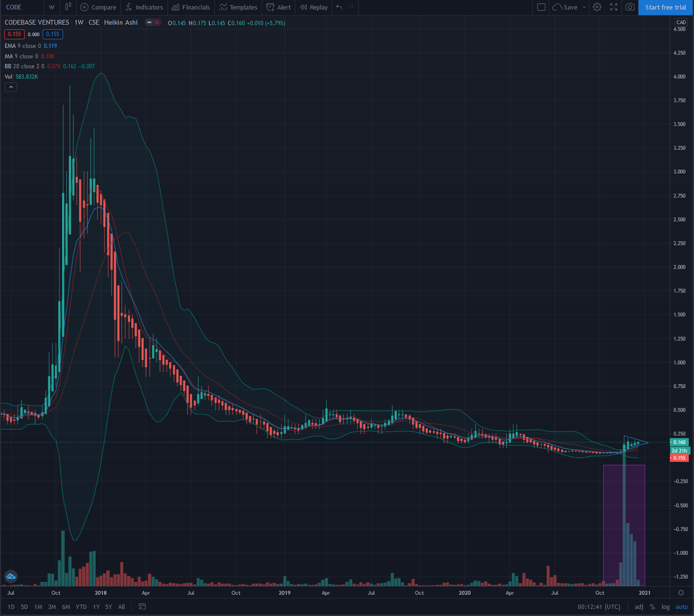Edit the CODE symbol search field
This screenshot has width=694, height=616.
[21, 7]
